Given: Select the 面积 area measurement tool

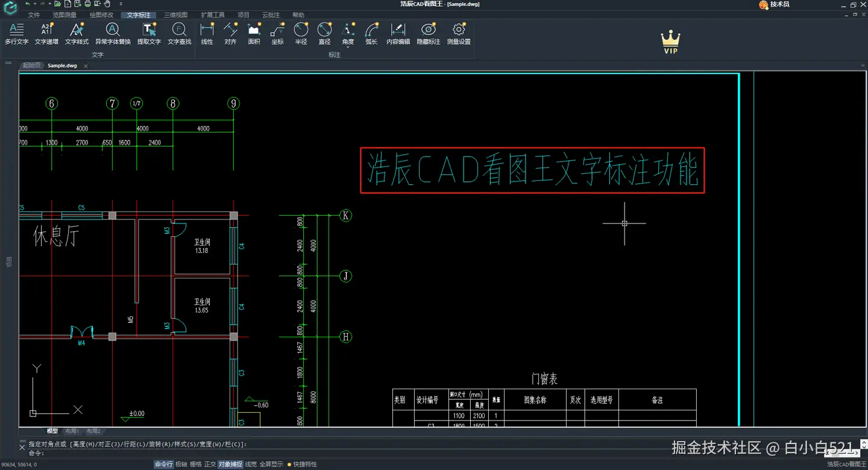Looking at the screenshot, I should (x=254, y=34).
